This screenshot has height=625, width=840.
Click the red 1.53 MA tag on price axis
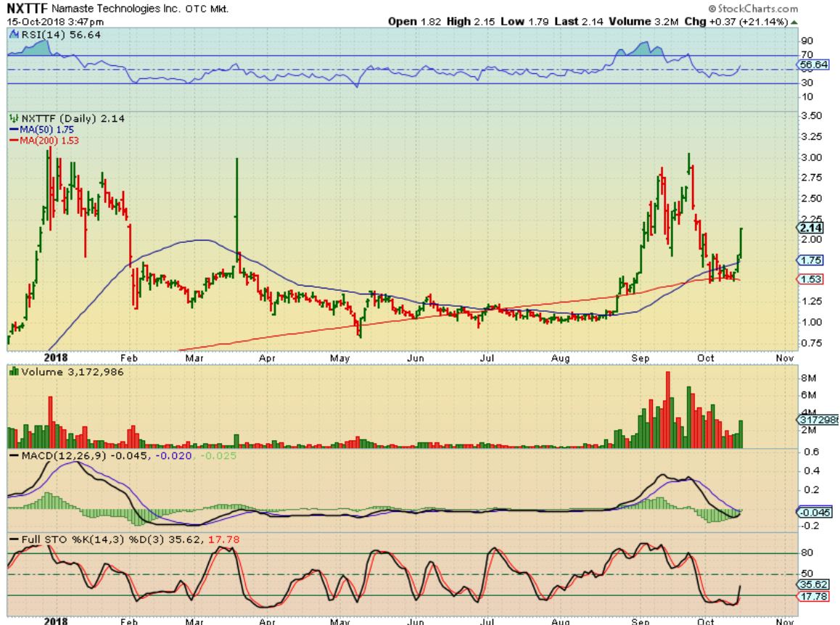pos(810,279)
